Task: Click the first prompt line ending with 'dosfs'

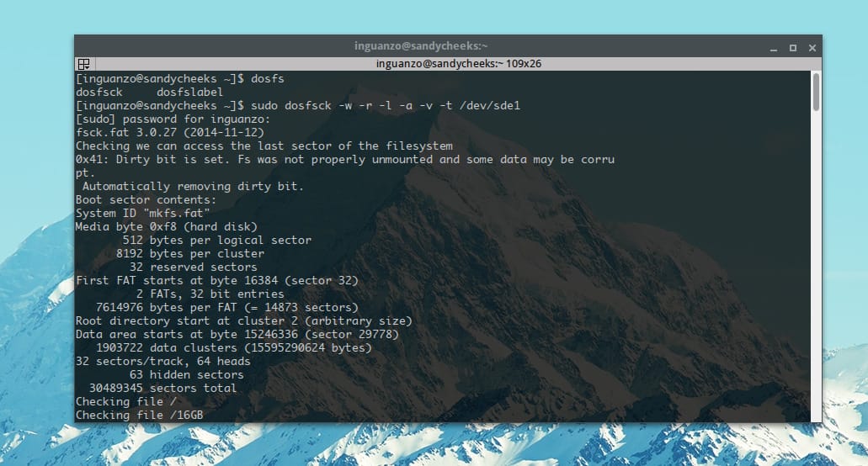Action: (x=180, y=79)
